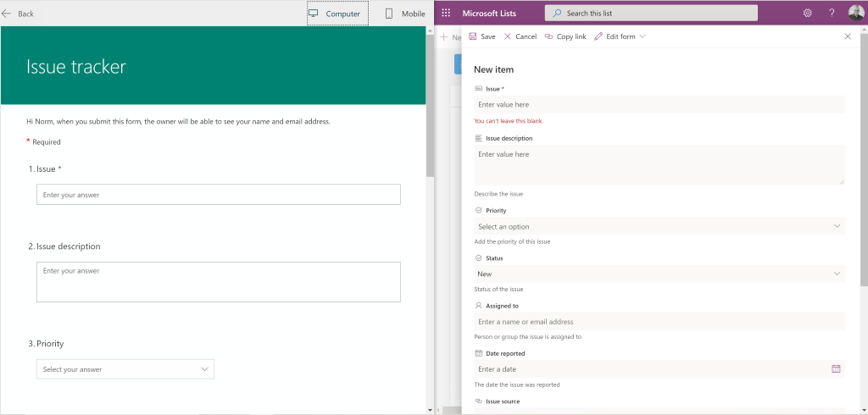Open the Microsoft 365 app launcher

pos(446,13)
